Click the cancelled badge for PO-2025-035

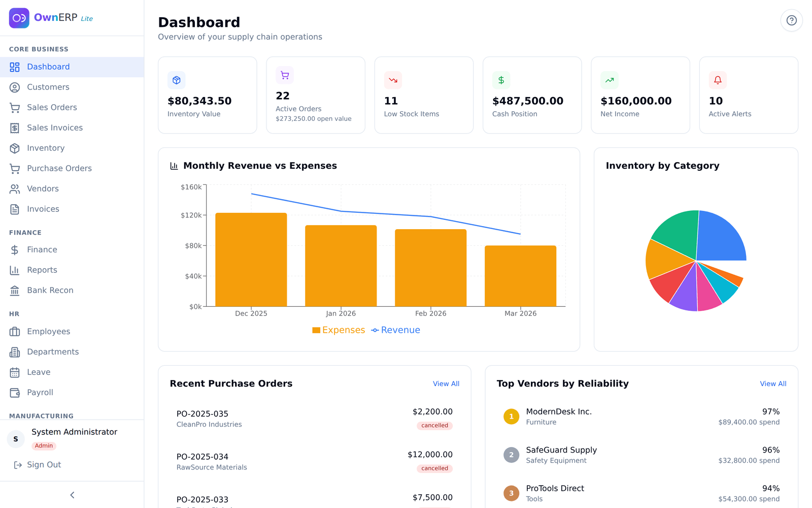point(435,426)
